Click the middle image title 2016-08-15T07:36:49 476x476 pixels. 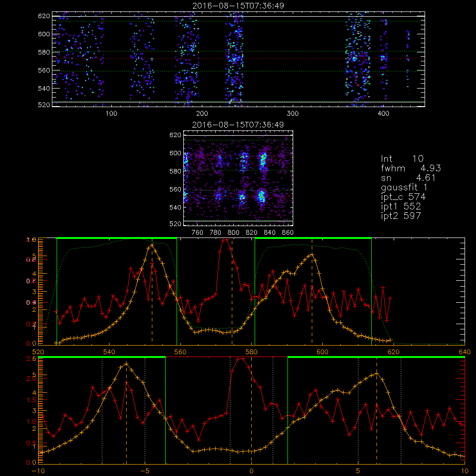238,125
